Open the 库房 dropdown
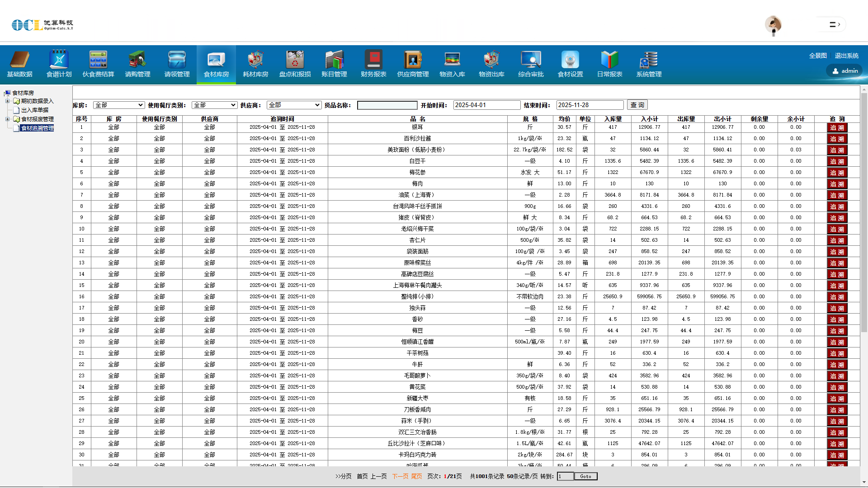868x488 pixels. coord(119,105)
